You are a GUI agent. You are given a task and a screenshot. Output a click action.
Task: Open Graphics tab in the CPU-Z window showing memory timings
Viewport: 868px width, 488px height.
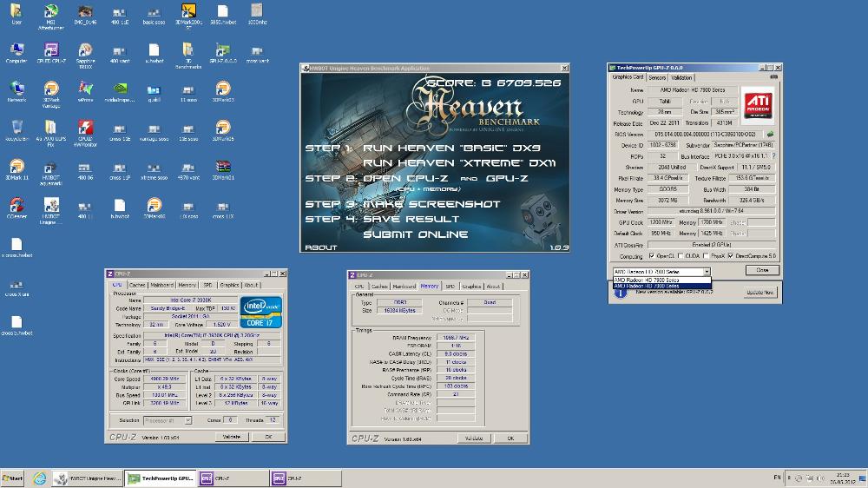tap(471, 287)
